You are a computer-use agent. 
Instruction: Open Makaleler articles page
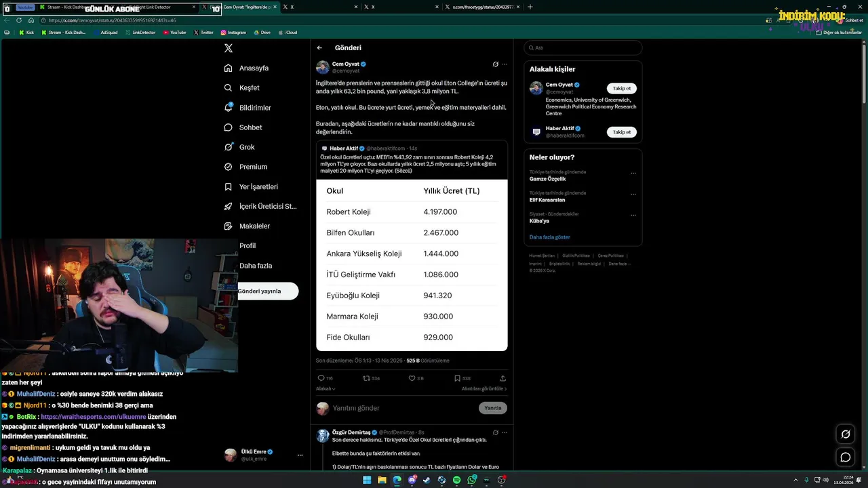pyautogui.click(x=247, y=226)
